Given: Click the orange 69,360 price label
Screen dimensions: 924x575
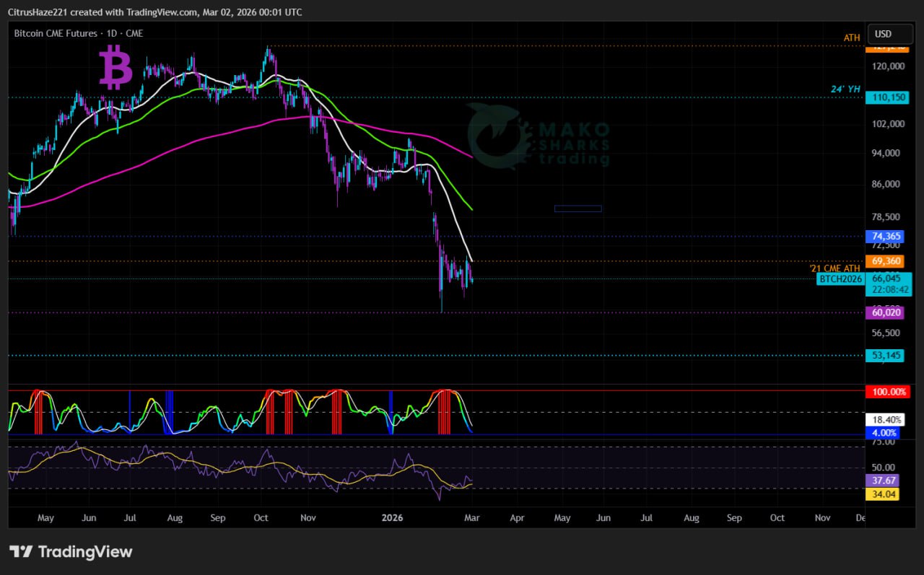Looking at the screenshot, I should point(884,260).
